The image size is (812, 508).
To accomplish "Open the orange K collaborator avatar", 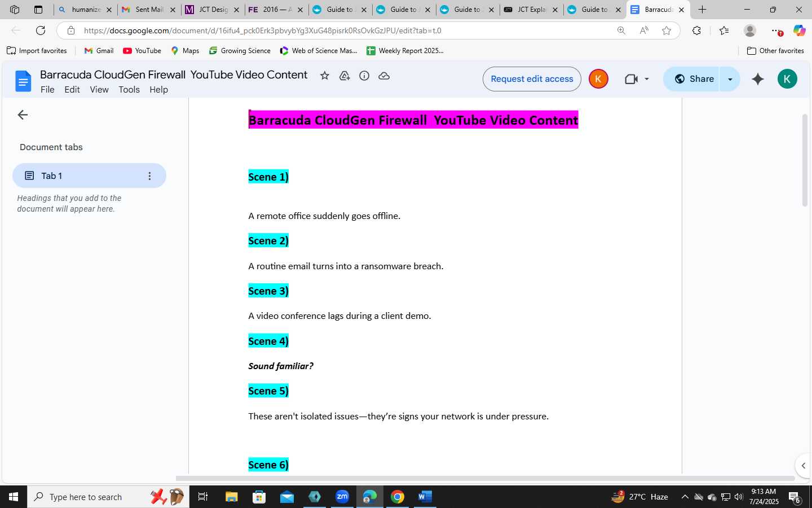I will 598,79.
